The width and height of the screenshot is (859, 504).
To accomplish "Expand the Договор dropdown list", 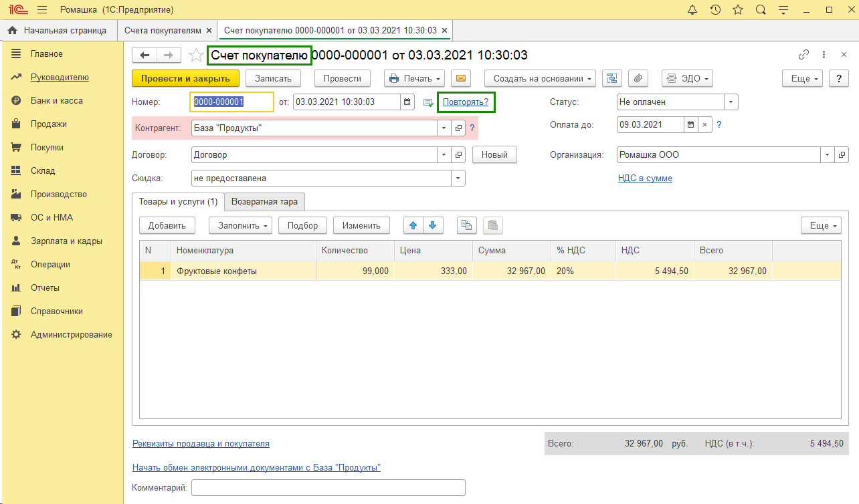I will tap(445, 154).
